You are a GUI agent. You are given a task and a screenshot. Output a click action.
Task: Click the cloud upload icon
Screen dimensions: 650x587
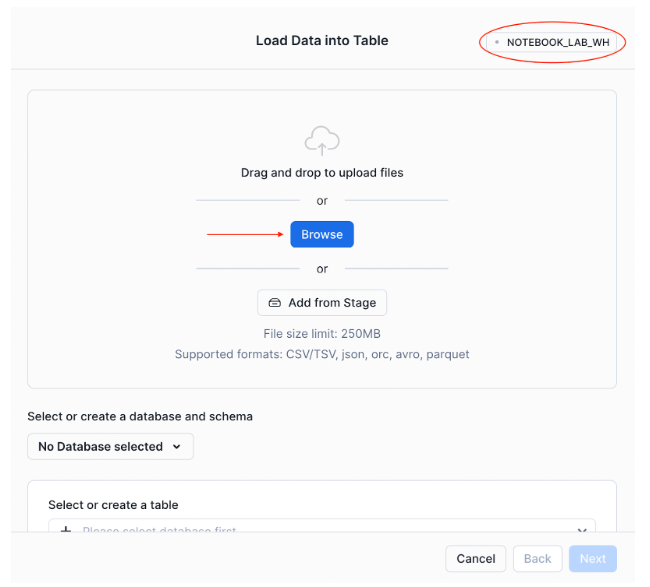point(322,141)
